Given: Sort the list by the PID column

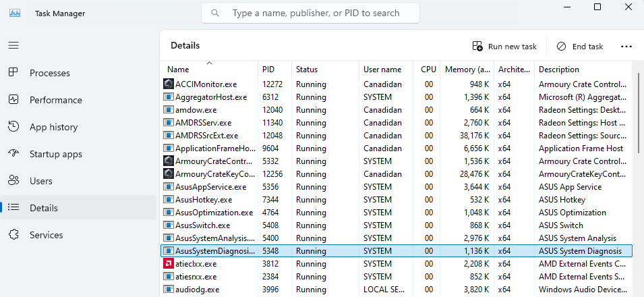Looking at the screenshot, I should [268, 70].
